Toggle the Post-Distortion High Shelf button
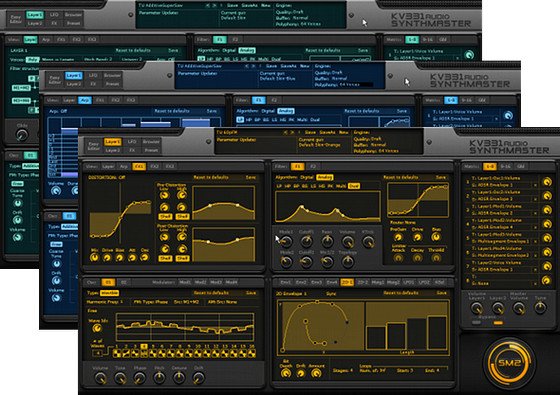Image resolution: width=560 pixels, height=395 pixels. tap(182, 258)
